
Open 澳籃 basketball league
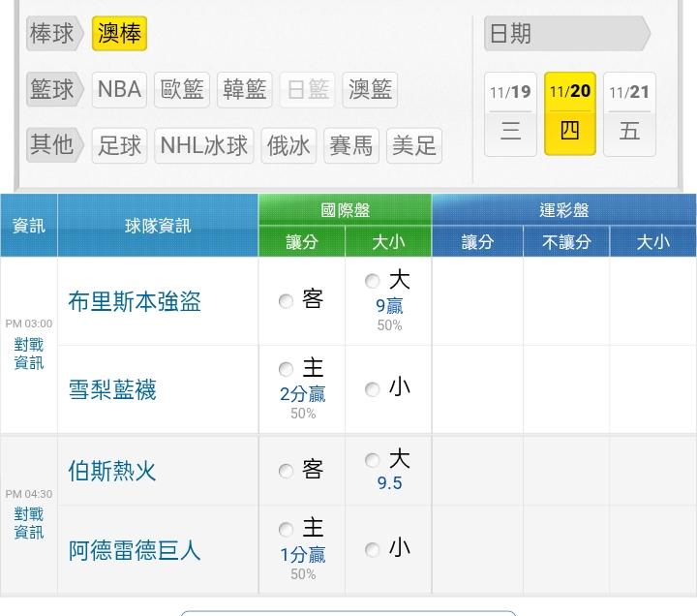coord(370,90)
